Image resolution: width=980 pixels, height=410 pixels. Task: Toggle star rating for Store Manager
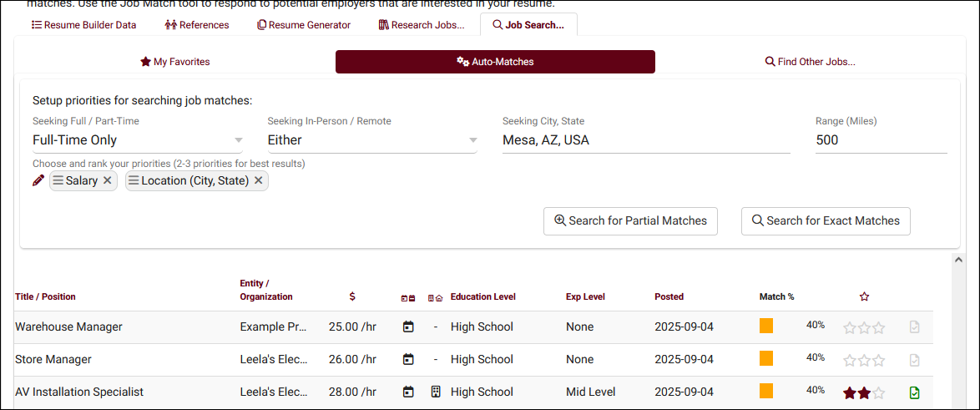point(864,360)
